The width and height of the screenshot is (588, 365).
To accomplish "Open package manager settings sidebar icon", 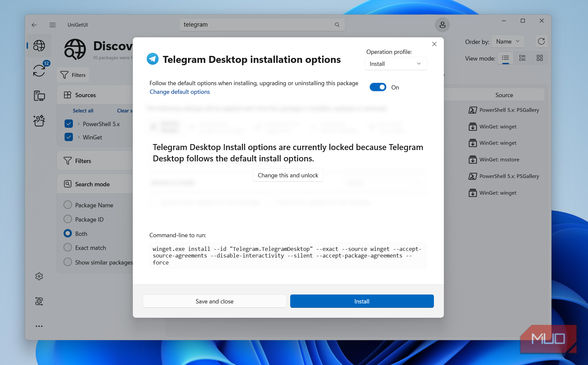I will tap(39, 301).
